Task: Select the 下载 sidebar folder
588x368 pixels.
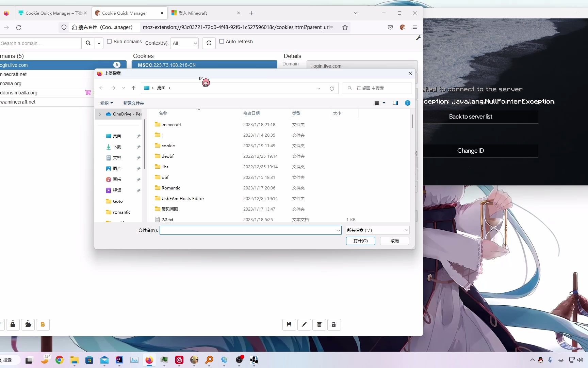Action: [x=117, y=147]
